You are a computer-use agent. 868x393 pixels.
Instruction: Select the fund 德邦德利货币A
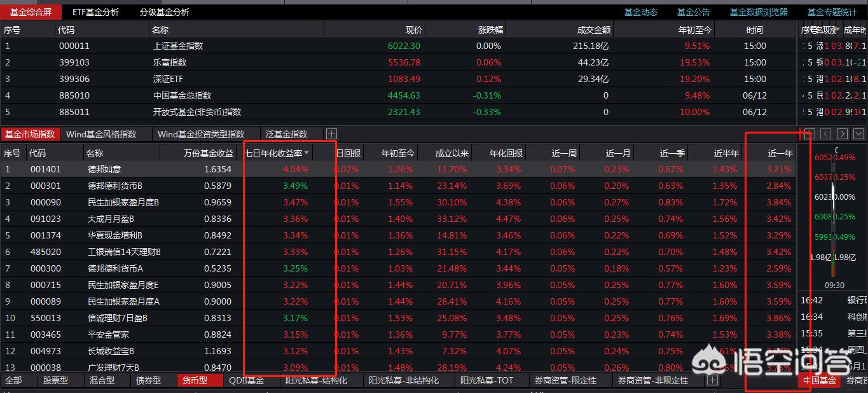[115, 268]
